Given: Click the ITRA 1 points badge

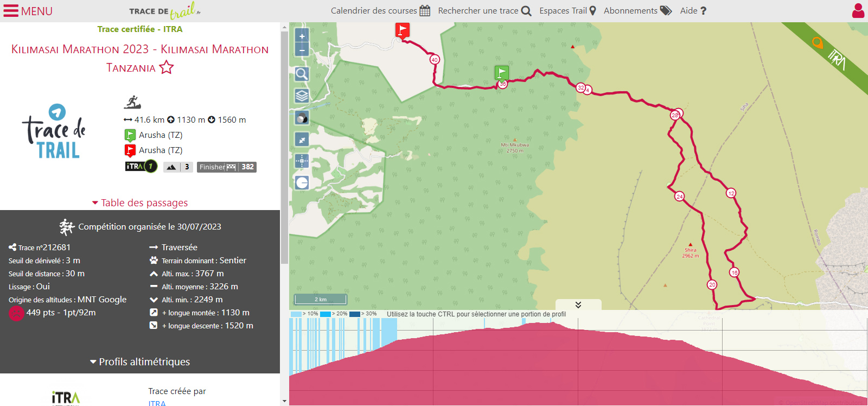Looking at the screenshot, I should pyautogui.click(x=141, y=167).
